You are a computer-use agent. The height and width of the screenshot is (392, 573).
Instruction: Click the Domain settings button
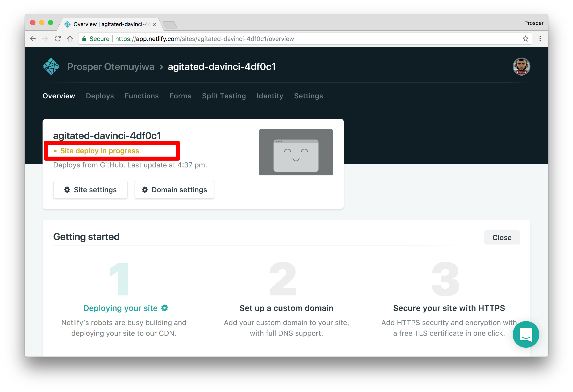[175, 189]
